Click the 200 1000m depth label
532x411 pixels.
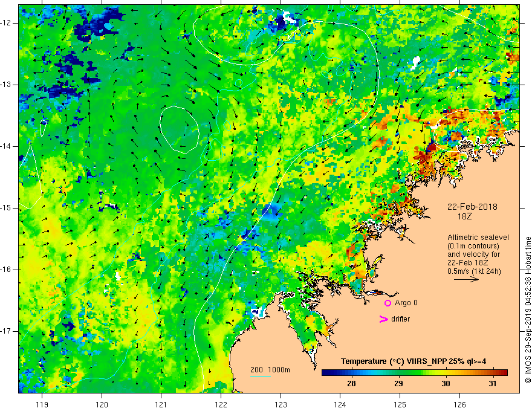pyautogui.click(x=270, y=370)
